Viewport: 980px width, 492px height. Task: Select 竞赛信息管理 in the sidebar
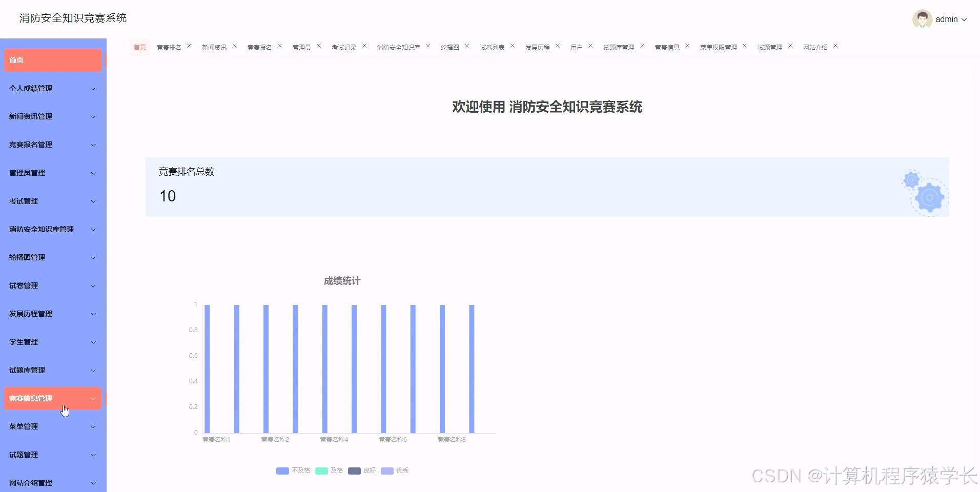(x=53, y=398)
